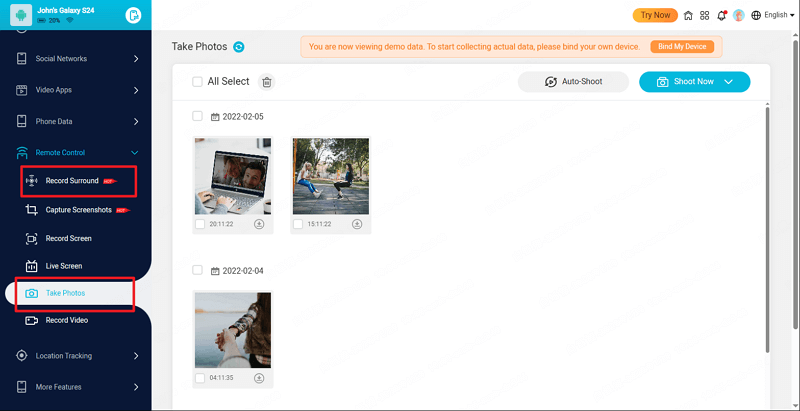Open the Shoot Now dropdown arrow
This screenshot has height=411, width=800.
(x=728, y=82)
